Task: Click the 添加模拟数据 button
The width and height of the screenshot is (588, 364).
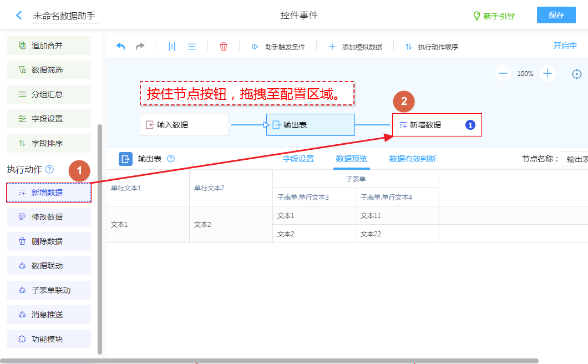Action: coord(356,47)
